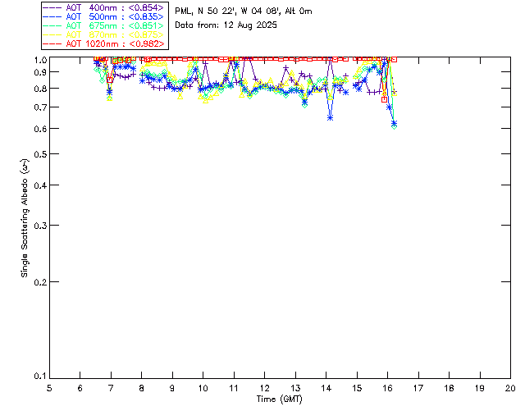
Task: Click the y-axis tick label 1.0
Action: click(x=40, y=60)
